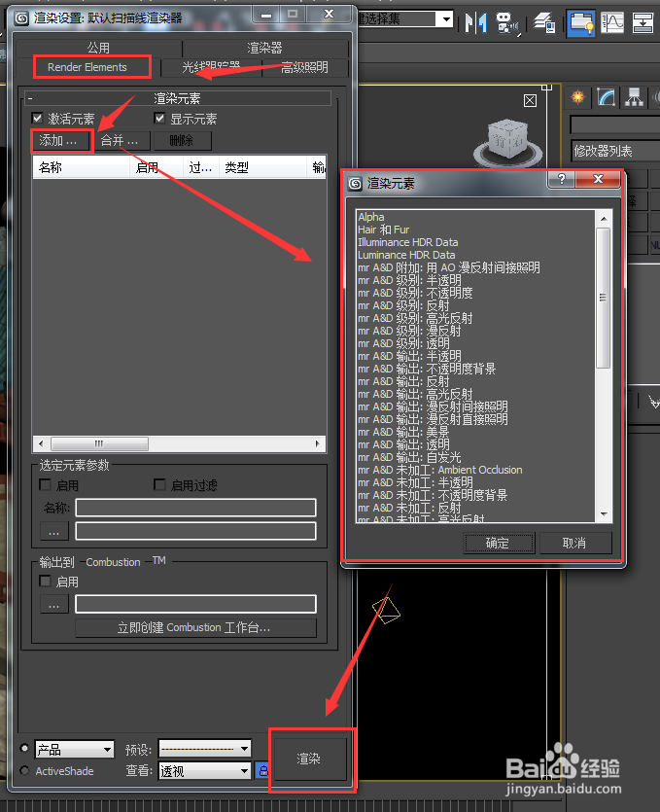Click the 3ds Max icon in Render Setup title
Image resolution: width=660 pixels, height=812 pixels.
[x=21, y=18]
